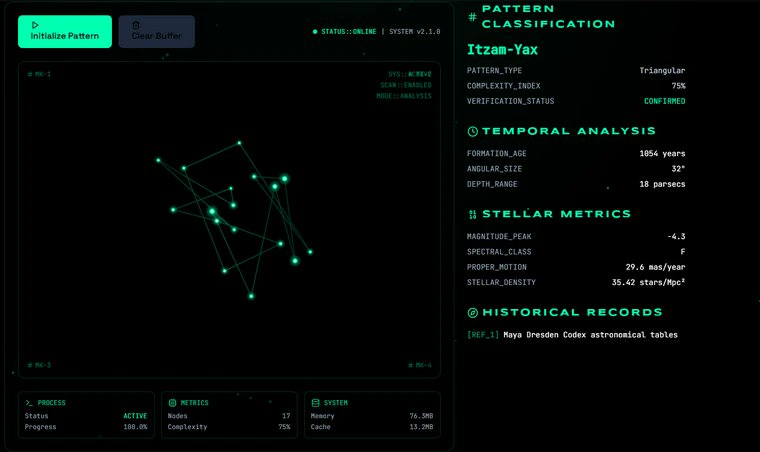
Task: Click the 35.42 stars/Mpc² density value
Action: [649, 282]
